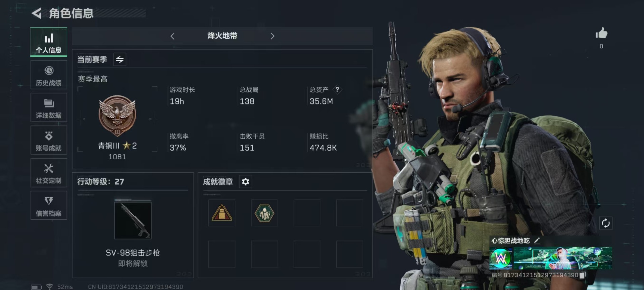Image resolution: width=644 pixels, height=290 pixels.
Task: Edit the nickname 心惊胆战地吃 with the pencil icon
Action: click(537, 241)
